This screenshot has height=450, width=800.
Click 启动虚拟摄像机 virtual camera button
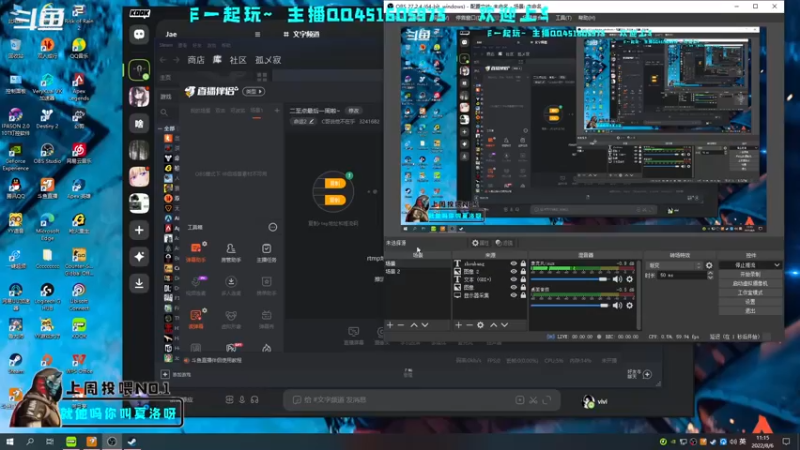pos(750,283)
